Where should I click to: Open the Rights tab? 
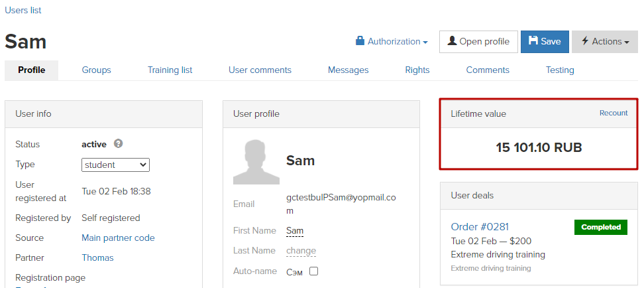(x=417, y=70)
